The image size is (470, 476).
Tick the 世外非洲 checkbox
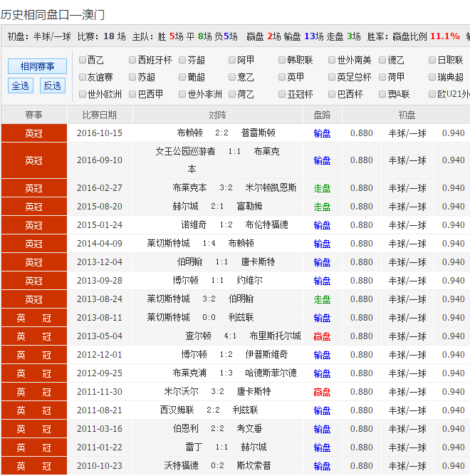pos(183,94)
